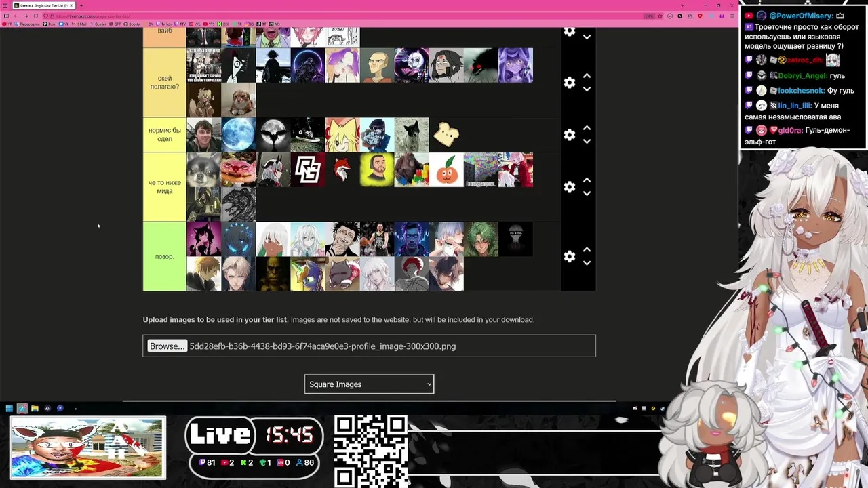Click the PowerOfMisery chat username

801,16
